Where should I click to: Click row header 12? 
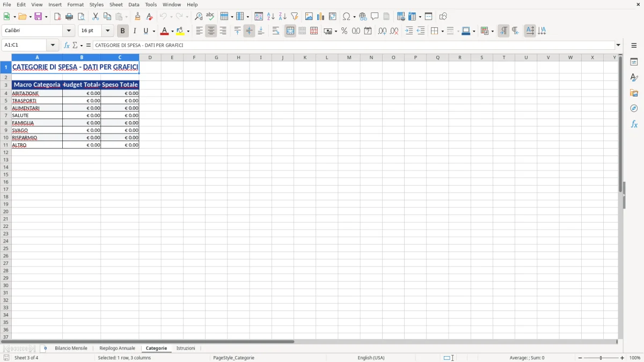pos(5,152)
